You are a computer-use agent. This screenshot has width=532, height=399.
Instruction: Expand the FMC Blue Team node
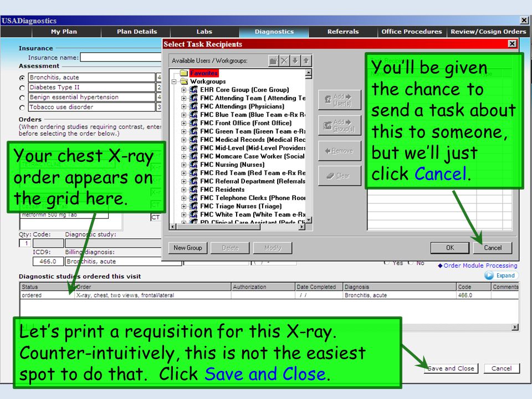tap(183, 115)
